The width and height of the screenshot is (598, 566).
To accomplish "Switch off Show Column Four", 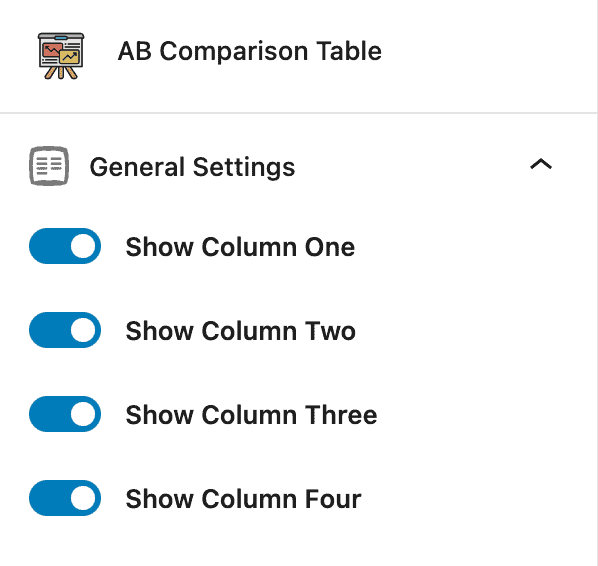I will tap(65, 498).
